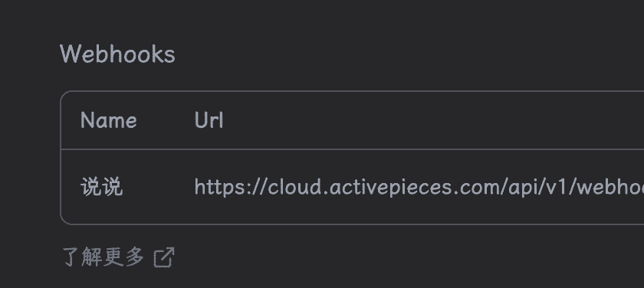Click the blank space between 说说 and the URL
The image size is (644, 288).
point(159,187)
